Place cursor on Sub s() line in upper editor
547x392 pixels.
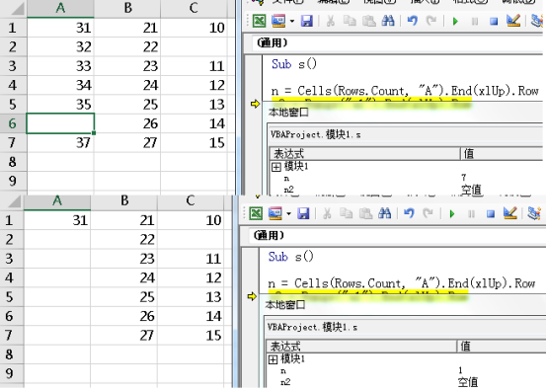tap(294, 64)
